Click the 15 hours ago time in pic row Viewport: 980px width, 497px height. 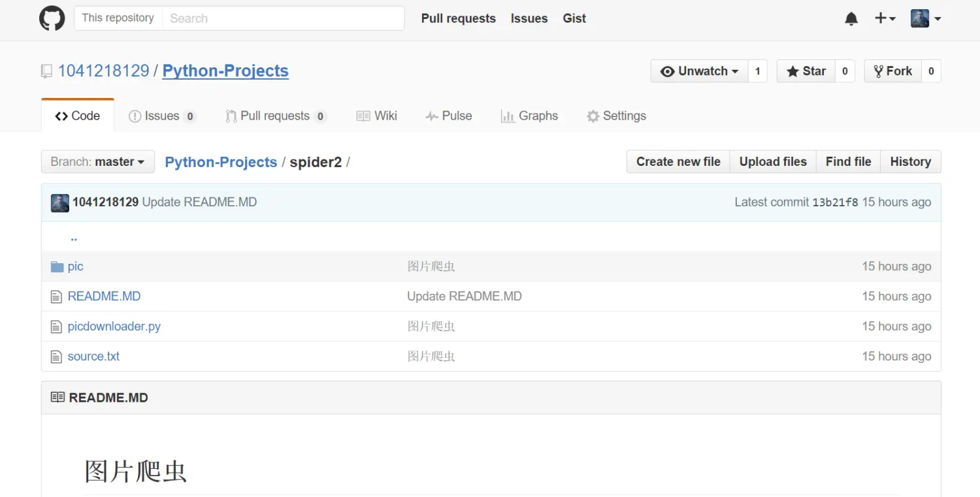[896, 266]
